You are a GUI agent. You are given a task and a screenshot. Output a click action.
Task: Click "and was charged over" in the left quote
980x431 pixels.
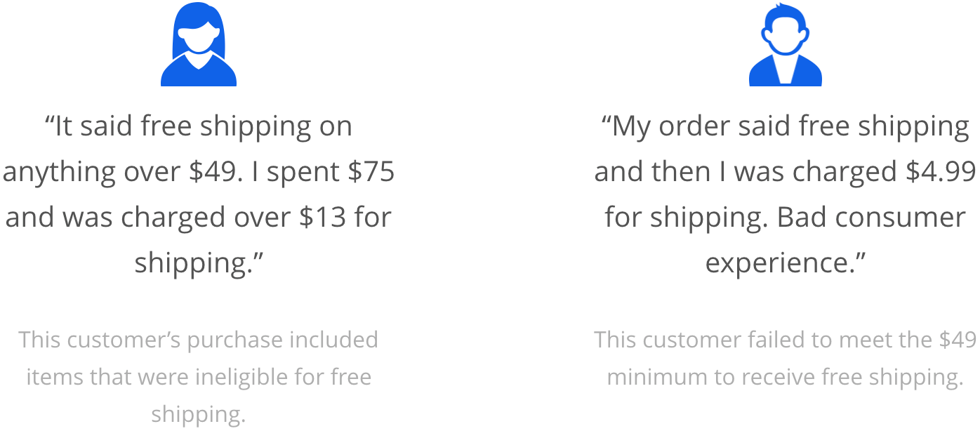point(148,218)
